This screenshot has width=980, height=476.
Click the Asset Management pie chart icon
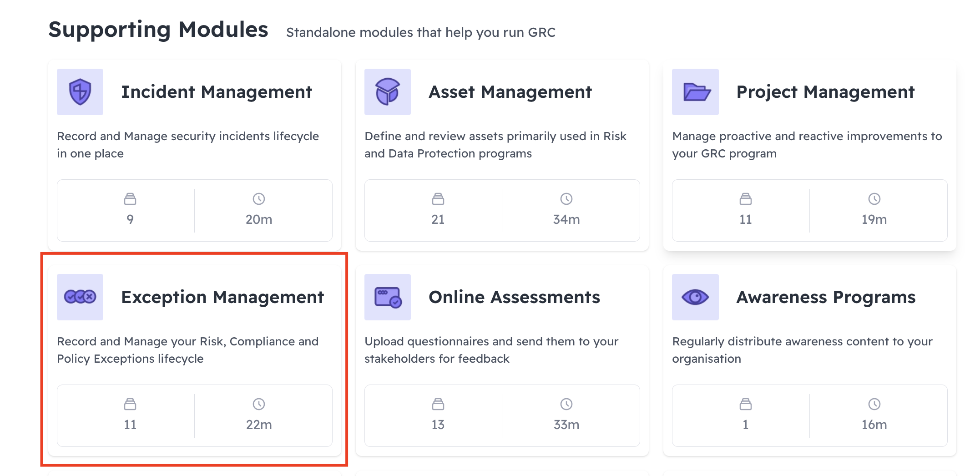(387, 91)
